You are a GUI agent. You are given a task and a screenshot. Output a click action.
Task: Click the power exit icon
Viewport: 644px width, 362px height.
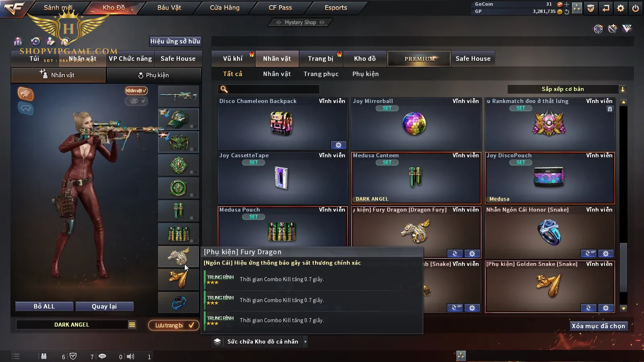[636, 8]
